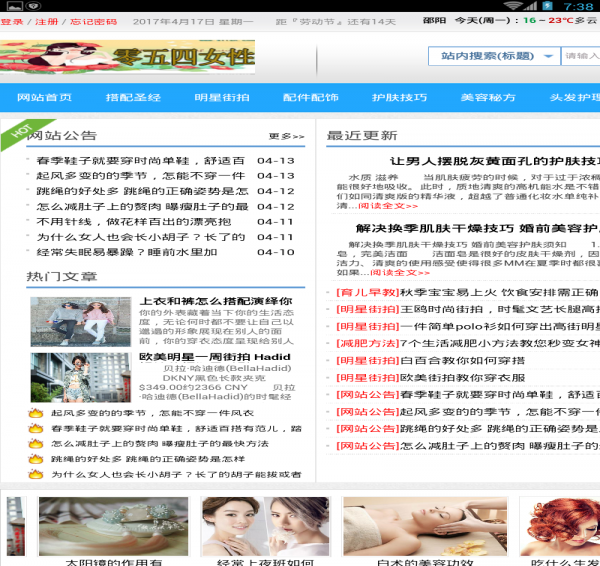600x566 pixels.
Task: Open announcement 为什么女人也会长小胡子 dated 04-11
Action: click(x=140, y=237)
